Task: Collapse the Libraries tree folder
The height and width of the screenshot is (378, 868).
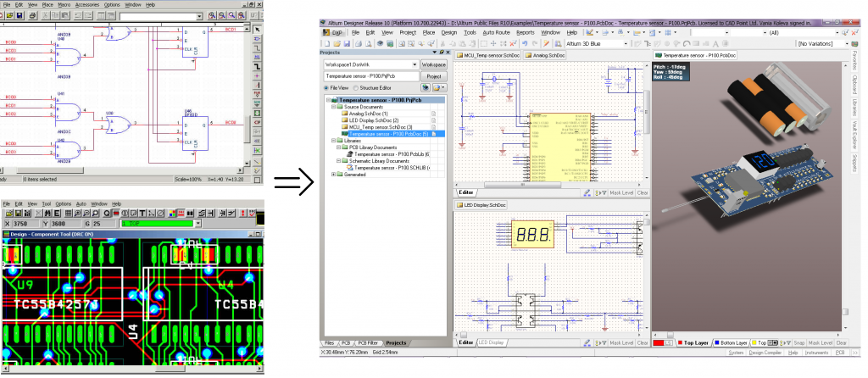Action: pos(333,141)
